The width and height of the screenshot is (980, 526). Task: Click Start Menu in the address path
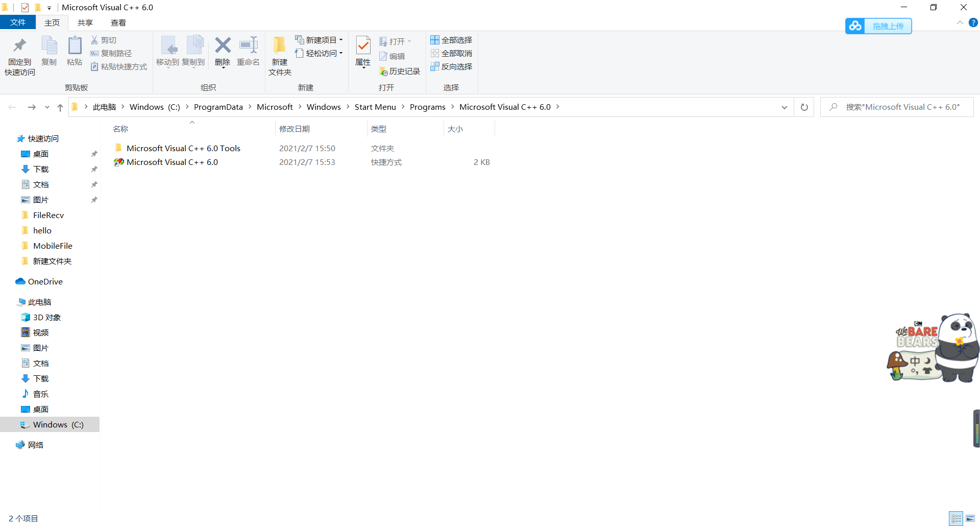point(375,107)
